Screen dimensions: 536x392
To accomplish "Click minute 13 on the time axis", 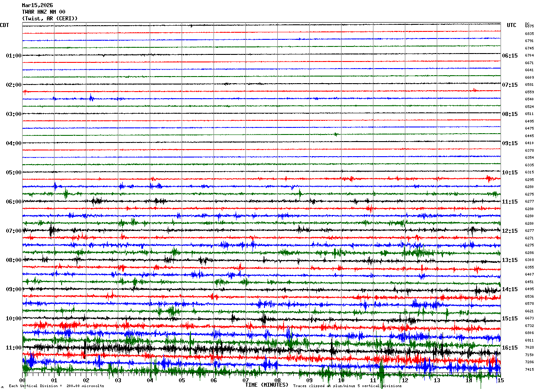I will tap(437, 380).
